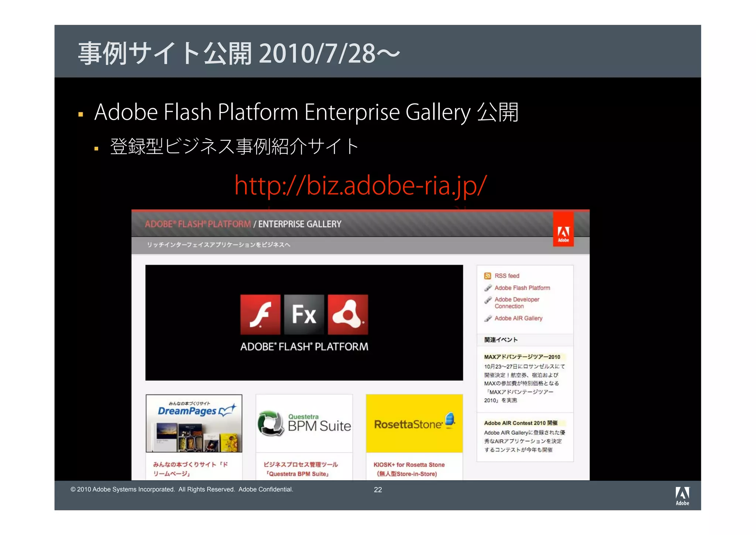This screenshot has height=535, width=756.
Task: Click the 登録型ビジネス事例紹介サイト sub-bullet
Action: (x=234, y=146)
